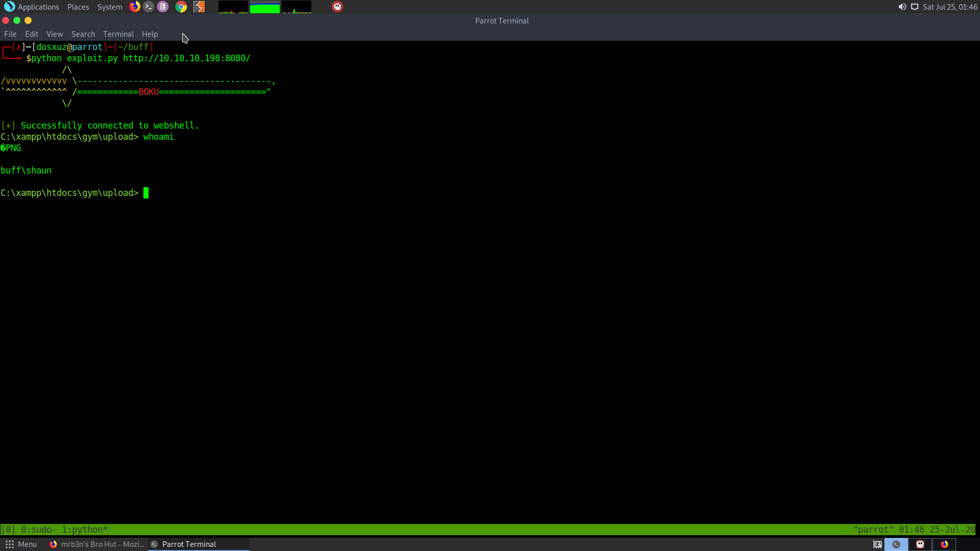
Task: Launch Google Chrome from the panel
Action: pos(181,7)
